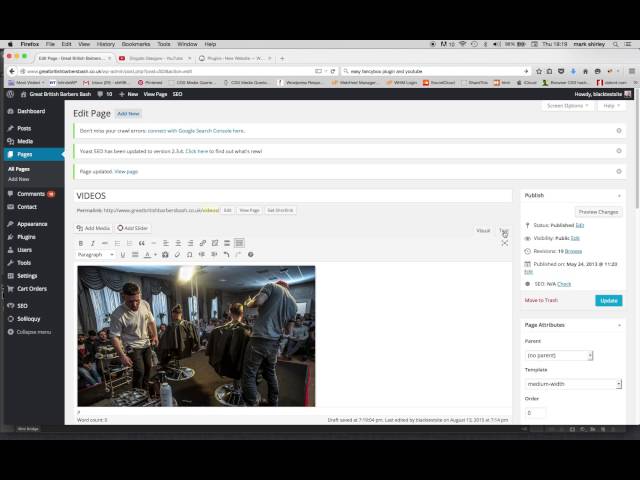Toggle bold formatting in the editor
640x480 pixels.
click(x=82, y=243)
